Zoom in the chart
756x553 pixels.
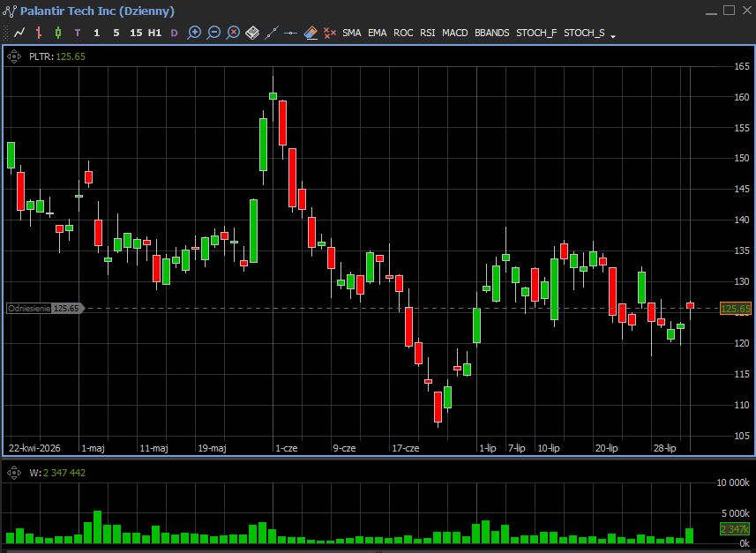click(x=194, y=33)
